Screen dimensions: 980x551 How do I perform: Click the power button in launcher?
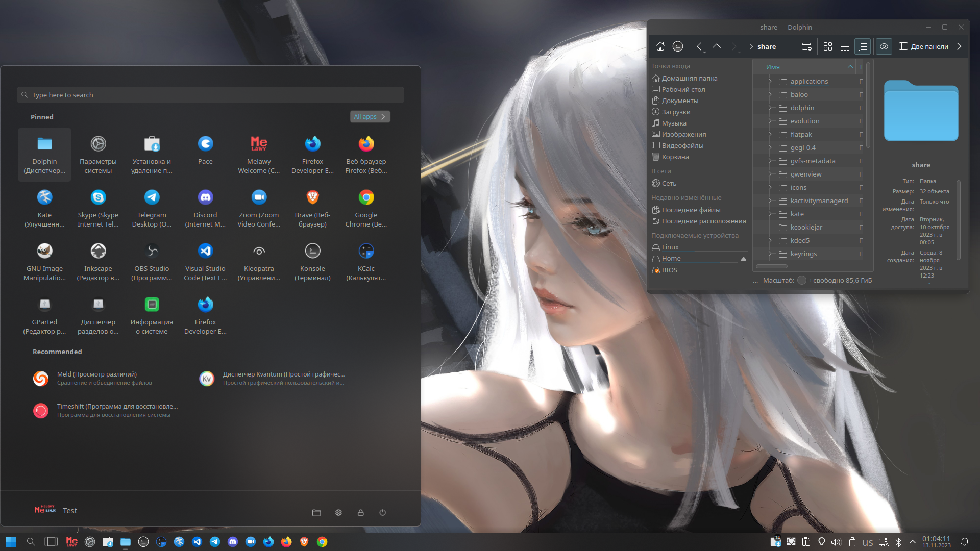click(x=383, y=513)
